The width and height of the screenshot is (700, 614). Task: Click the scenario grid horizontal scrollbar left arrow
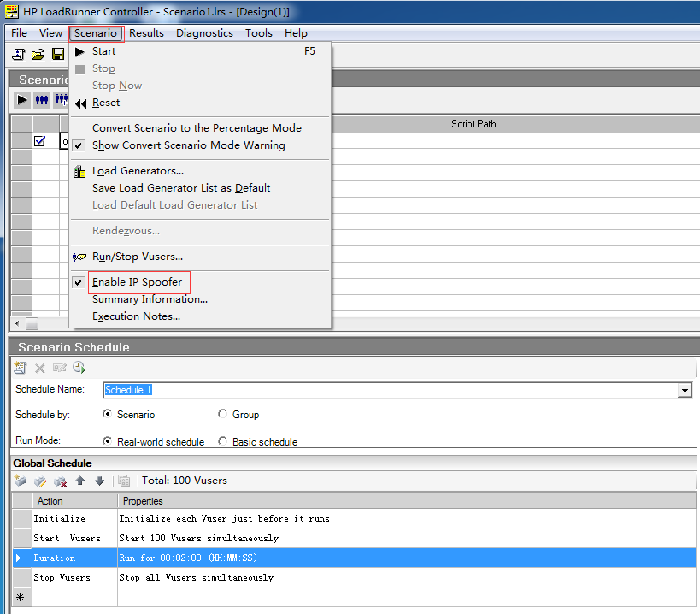(17, 323)
